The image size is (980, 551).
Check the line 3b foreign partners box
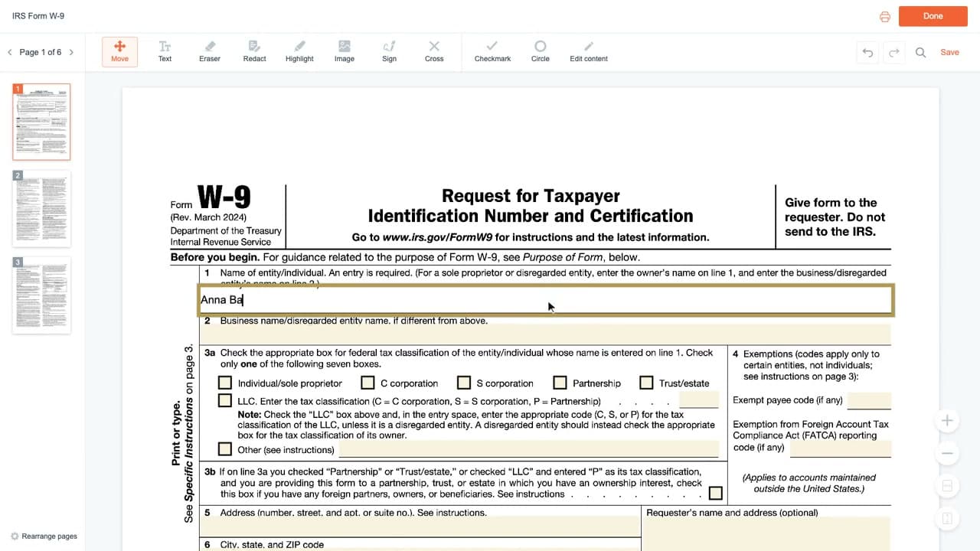pyautogui.click(x=715, y=494)
